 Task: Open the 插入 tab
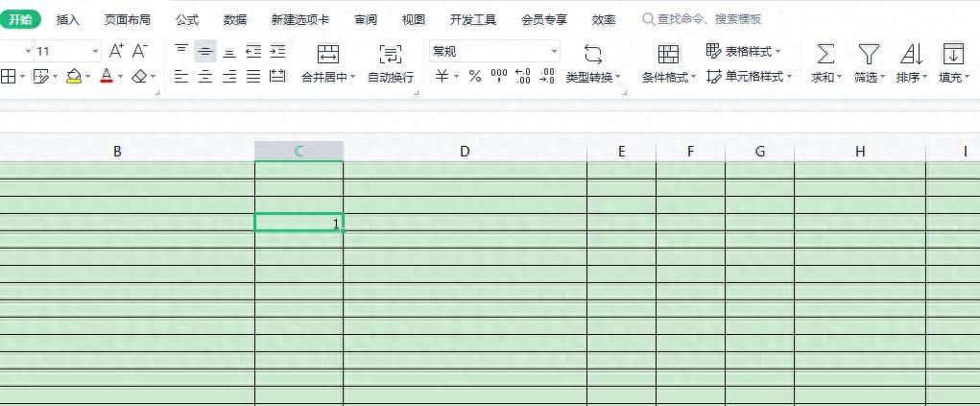(x=67, y=20)
